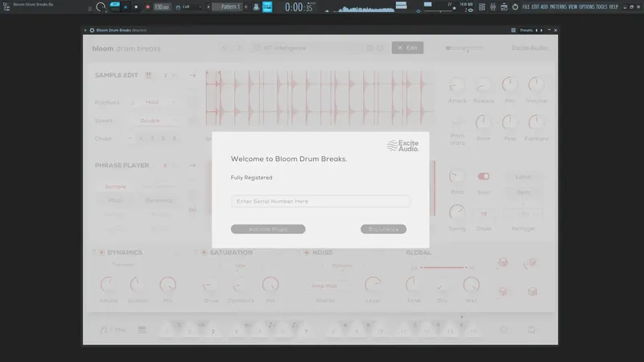The height and width of the screenshot is (362, 644).
Task: Toggle the Saturation section power button
Action: click(204, 253)
